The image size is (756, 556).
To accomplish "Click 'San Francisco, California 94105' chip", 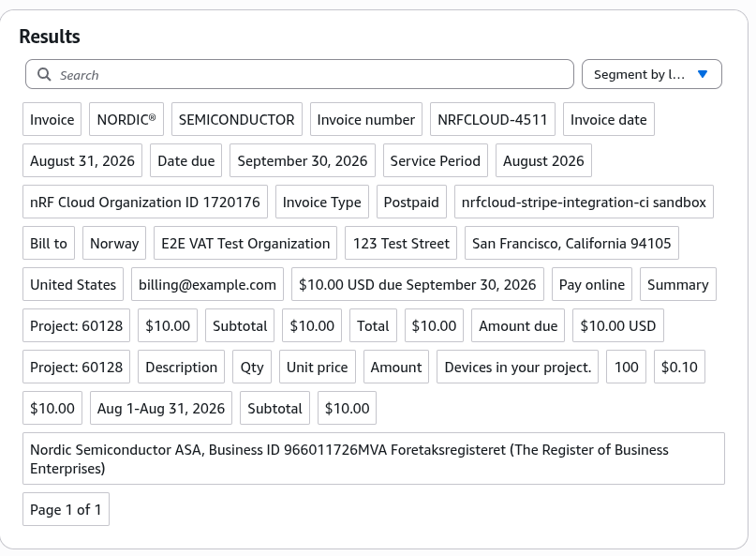I will pos(571,243).
